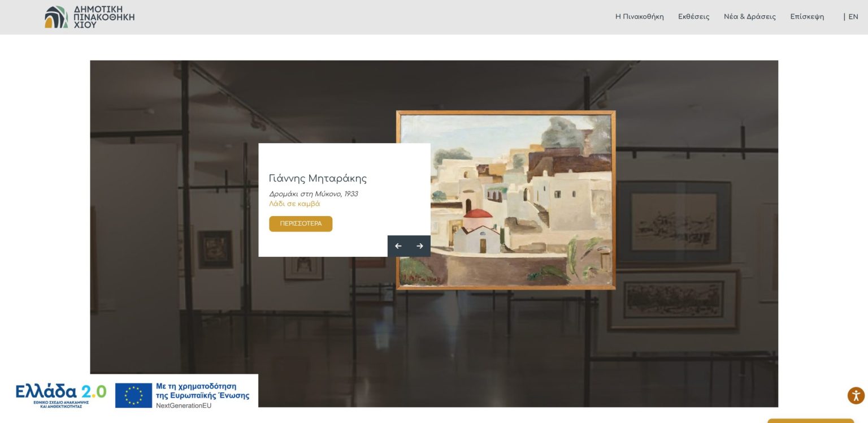Expand the Επίσκεψη navigation item

(x=806, y=17)
